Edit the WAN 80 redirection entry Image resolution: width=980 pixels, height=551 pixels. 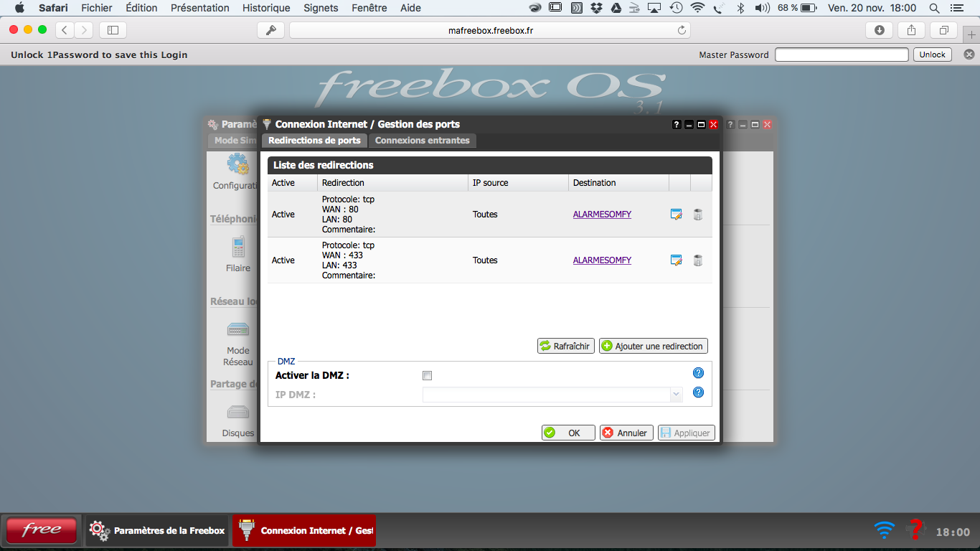tap(676, 215)
